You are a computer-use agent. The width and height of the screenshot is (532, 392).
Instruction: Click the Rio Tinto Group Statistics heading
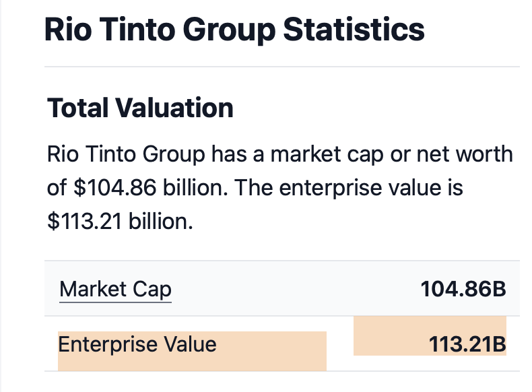234,31
